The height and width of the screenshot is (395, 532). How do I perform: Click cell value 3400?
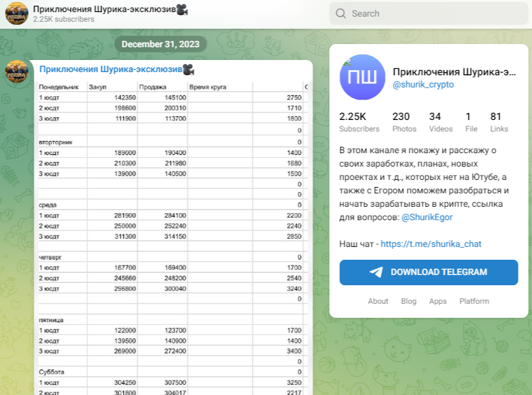pos(294,352)
